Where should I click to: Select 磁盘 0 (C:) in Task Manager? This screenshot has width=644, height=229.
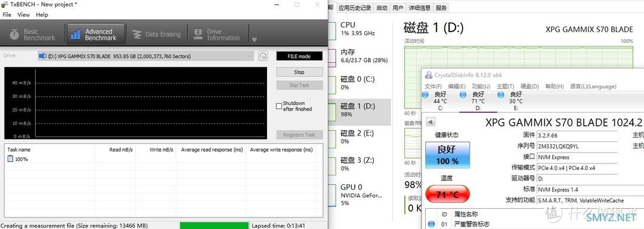(x=360, y=83)
